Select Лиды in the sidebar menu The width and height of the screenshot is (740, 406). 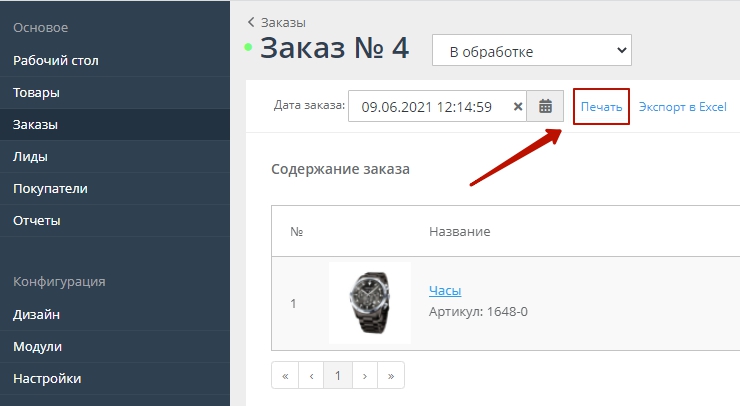pyautogui.click(x=31, y=156)
